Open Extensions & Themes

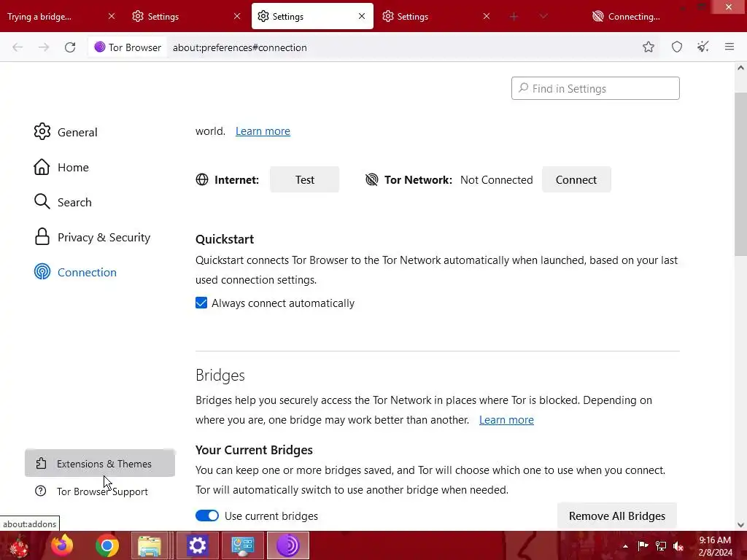tap(99, 463)
